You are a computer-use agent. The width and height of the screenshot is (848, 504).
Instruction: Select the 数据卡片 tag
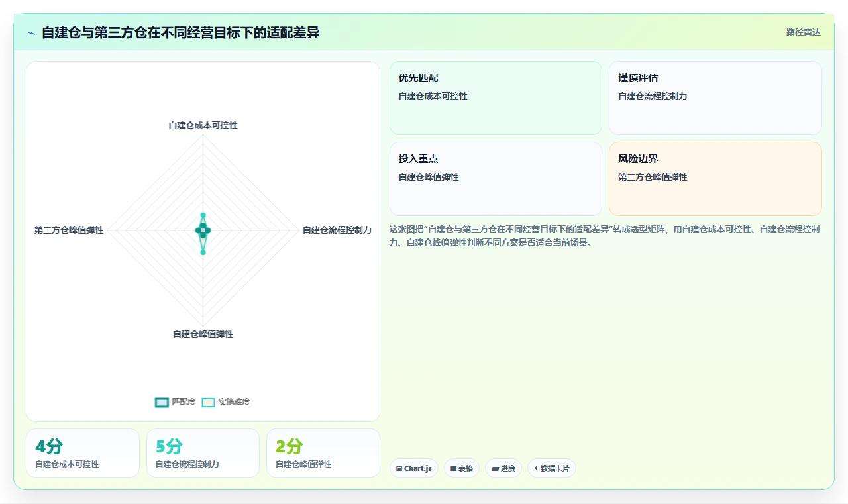[x=552, y=468]
